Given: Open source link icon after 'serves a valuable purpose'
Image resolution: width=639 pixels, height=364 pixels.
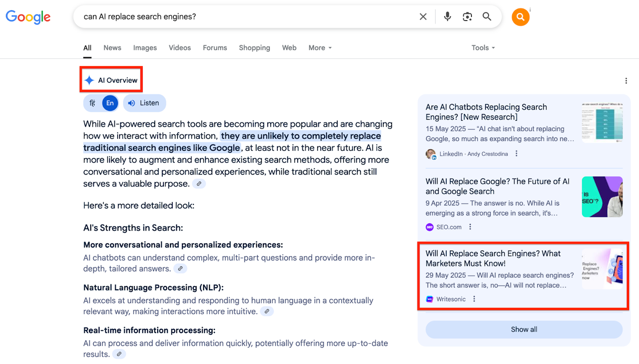Looking at the screenshot, I should click(199, 184).
